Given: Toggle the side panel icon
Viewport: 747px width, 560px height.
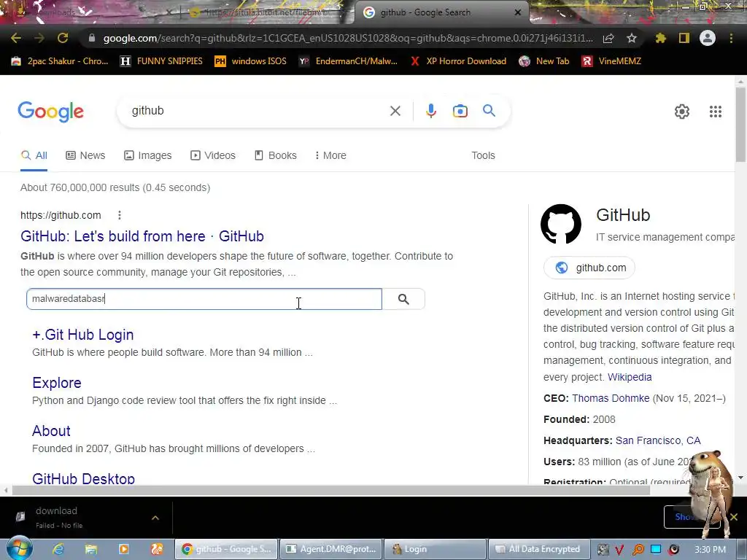Looking at the screenshot, I should point(684,38).
